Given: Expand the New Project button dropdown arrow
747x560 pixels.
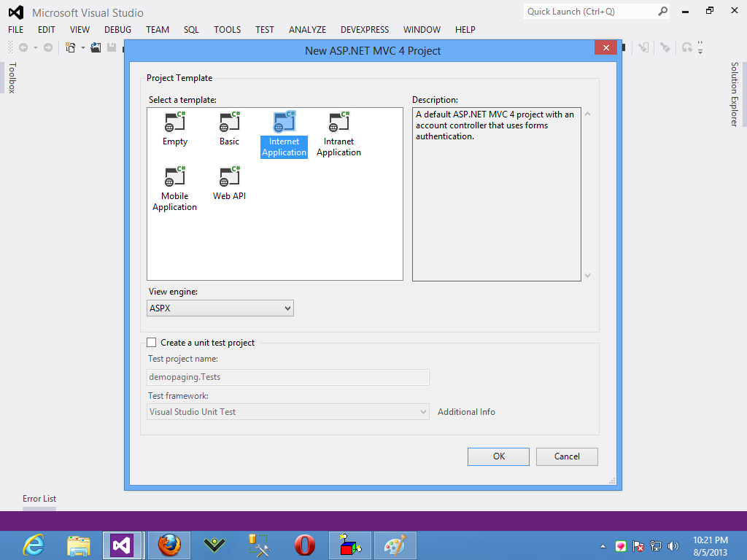Looking at the screenshot, I should pyautogui.click(x=83, y=47).
